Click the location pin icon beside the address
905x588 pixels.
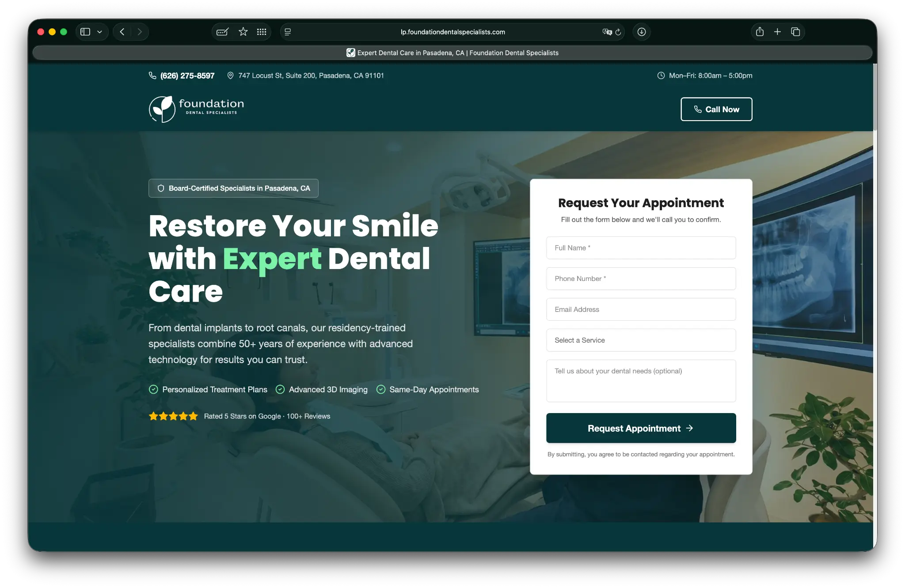230,76
